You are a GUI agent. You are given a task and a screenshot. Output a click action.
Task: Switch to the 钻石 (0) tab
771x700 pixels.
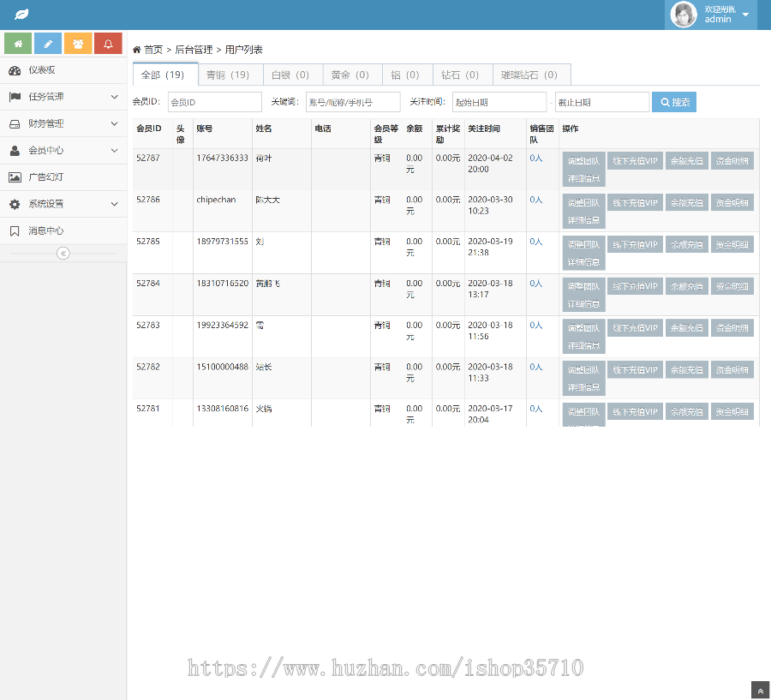463,75
